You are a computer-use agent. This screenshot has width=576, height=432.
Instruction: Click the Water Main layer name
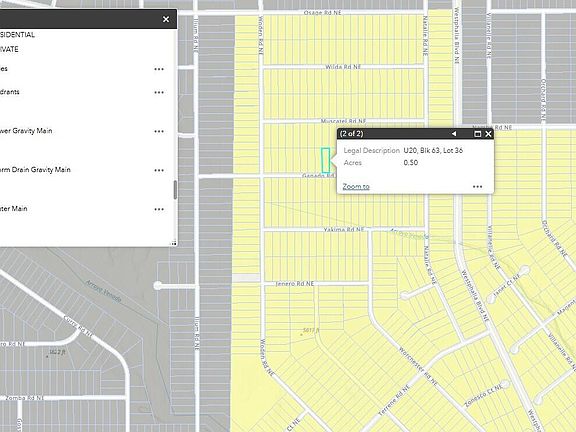point(14,209)
